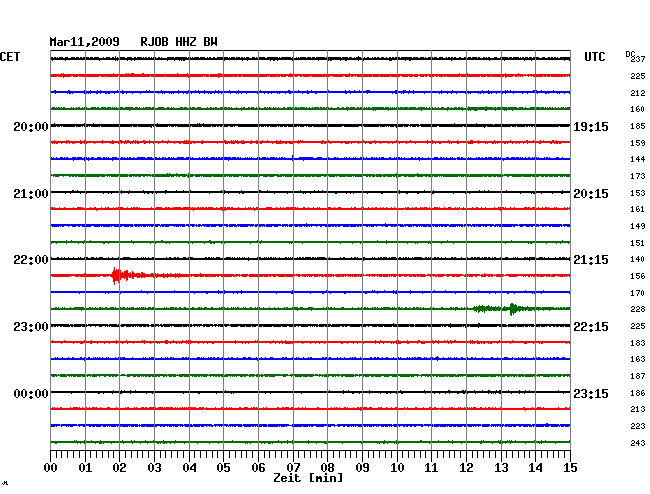
Task: Click the DC value 161
Action: (638, 209)
